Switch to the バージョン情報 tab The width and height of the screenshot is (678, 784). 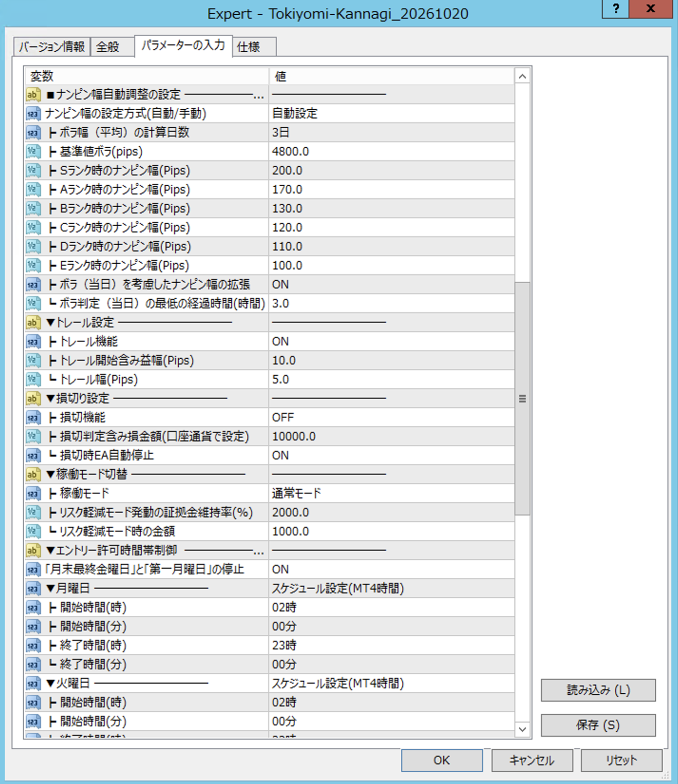coord(52,47)
